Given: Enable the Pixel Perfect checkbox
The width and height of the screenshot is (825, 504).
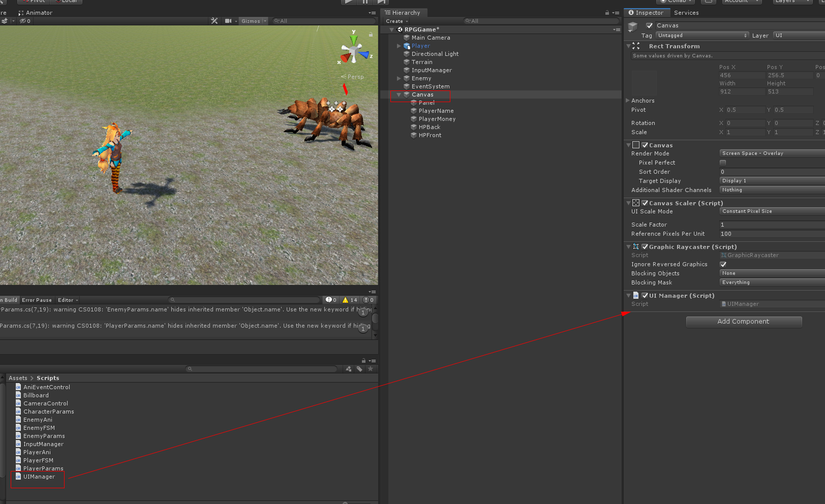Looking at the screenshot, I should tap(723, 163).
